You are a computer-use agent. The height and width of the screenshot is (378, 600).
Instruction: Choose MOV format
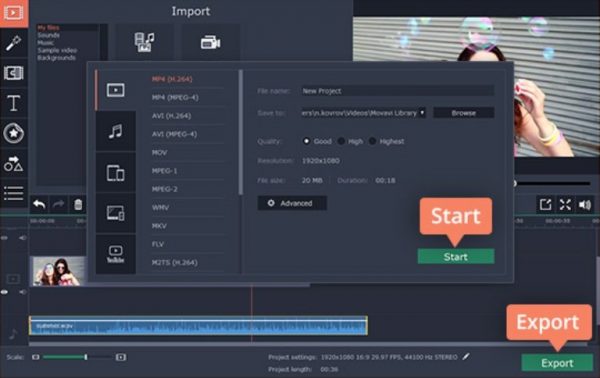point(160,152)
